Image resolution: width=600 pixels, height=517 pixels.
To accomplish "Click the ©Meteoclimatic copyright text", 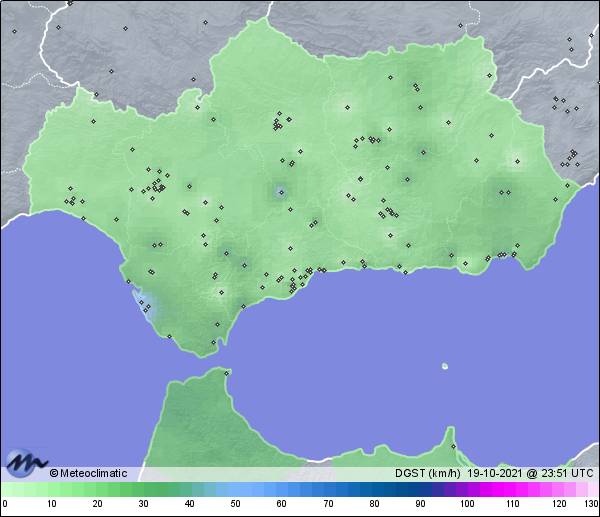I will click(88, 473).
